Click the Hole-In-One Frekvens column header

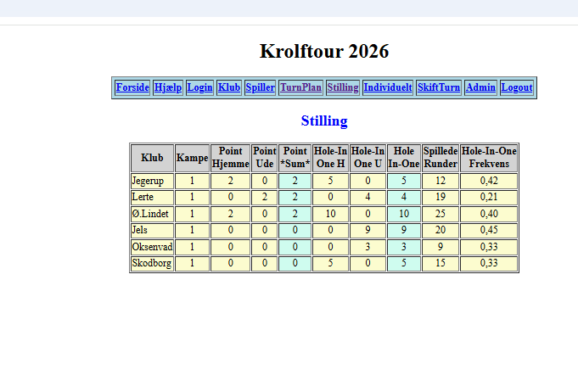tap(489, 158)
